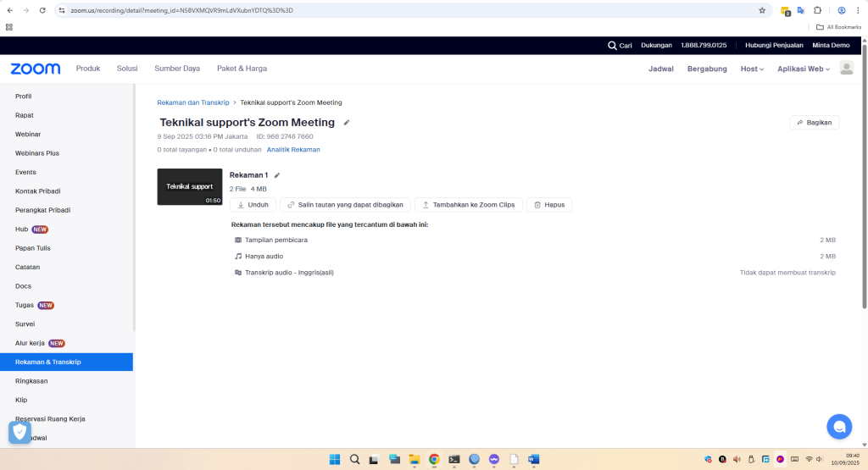This screenshot has width=868, height=470.
Task: Expand the Host dropdown menu
Action: [x=752, y=69]
